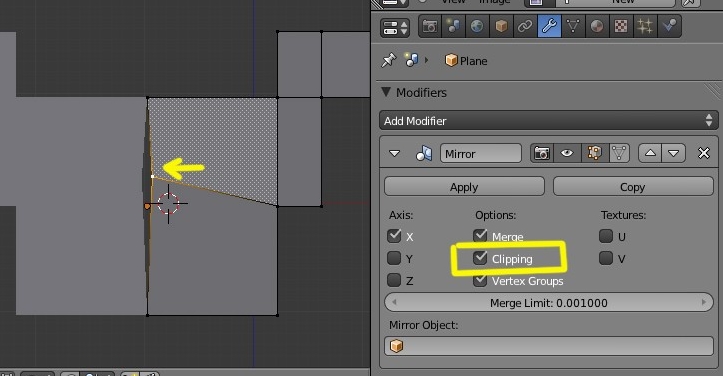Increase Merge Limit with right arrow

(x=704, y=303)
